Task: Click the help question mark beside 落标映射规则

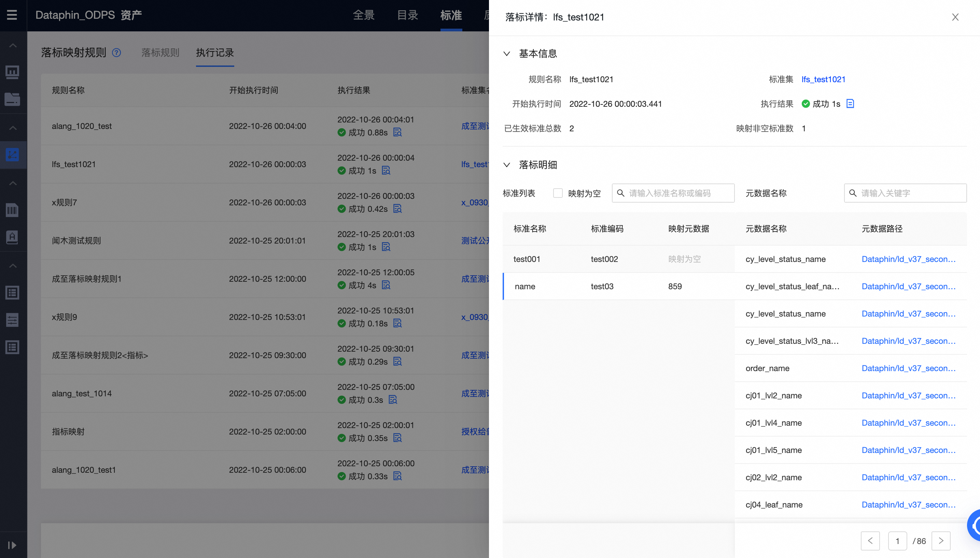Action: pyautogui.click(x=116, y=53)
